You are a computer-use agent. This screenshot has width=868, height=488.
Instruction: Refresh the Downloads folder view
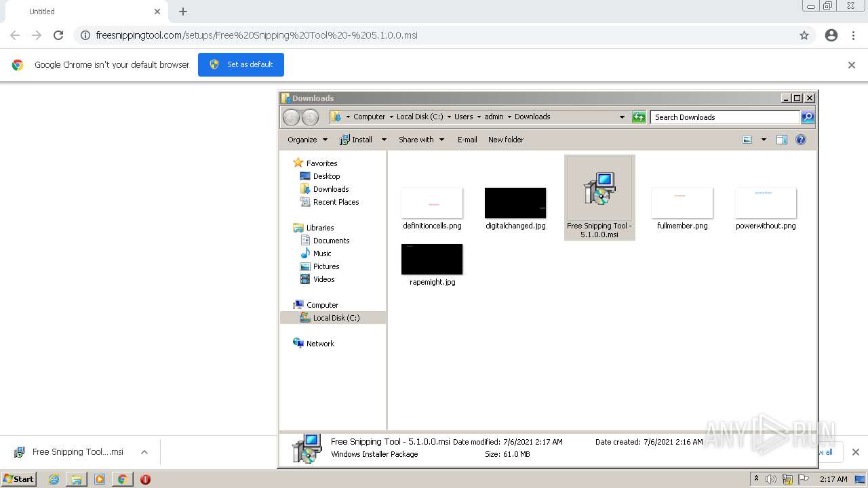pyautogui.click(x=639, y=117)
